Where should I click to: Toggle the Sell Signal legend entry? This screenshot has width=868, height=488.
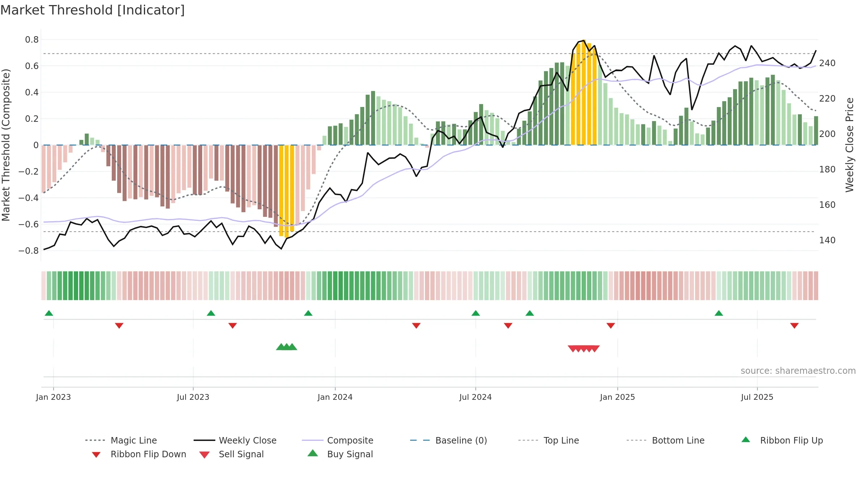coord(231,454)
